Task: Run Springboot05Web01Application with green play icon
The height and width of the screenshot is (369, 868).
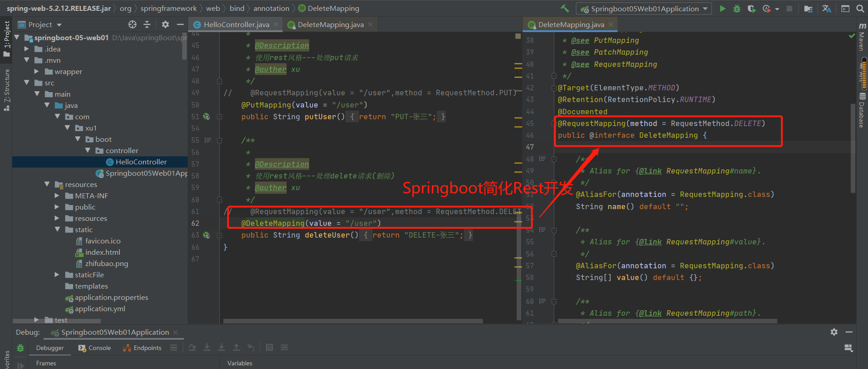Action: pos(722,9)
